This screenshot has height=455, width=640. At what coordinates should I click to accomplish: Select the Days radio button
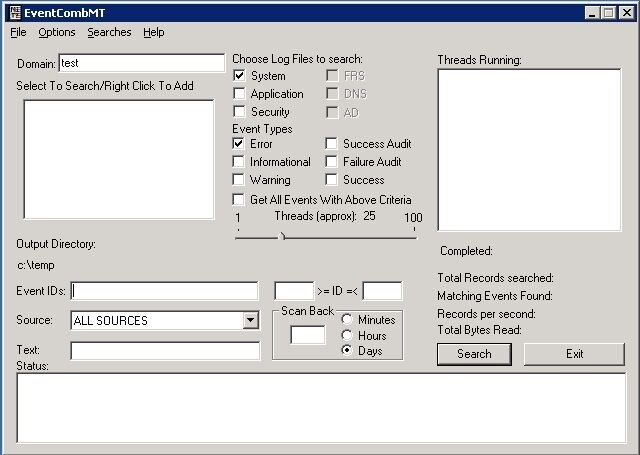(347, 351)
